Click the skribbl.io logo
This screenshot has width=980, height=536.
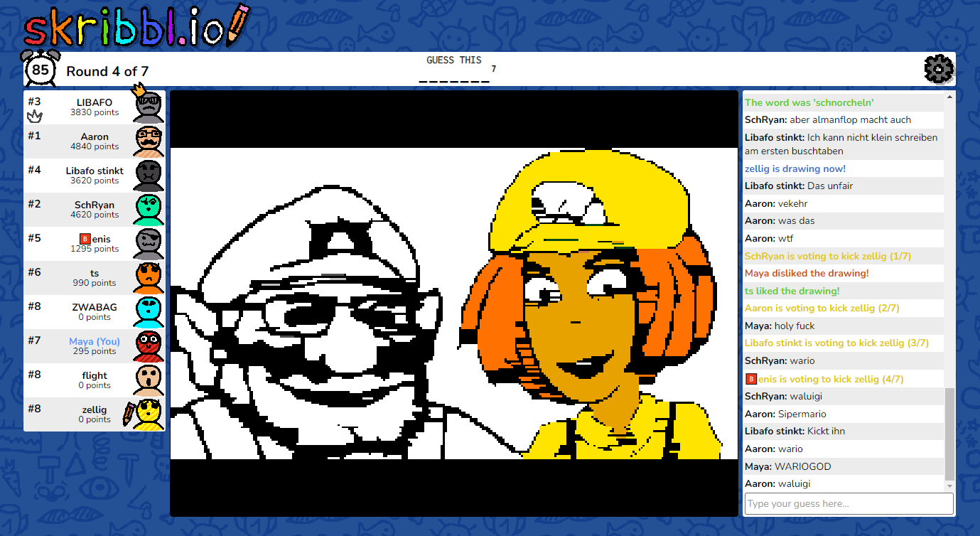pyautogui.click(x=135, y=28)
